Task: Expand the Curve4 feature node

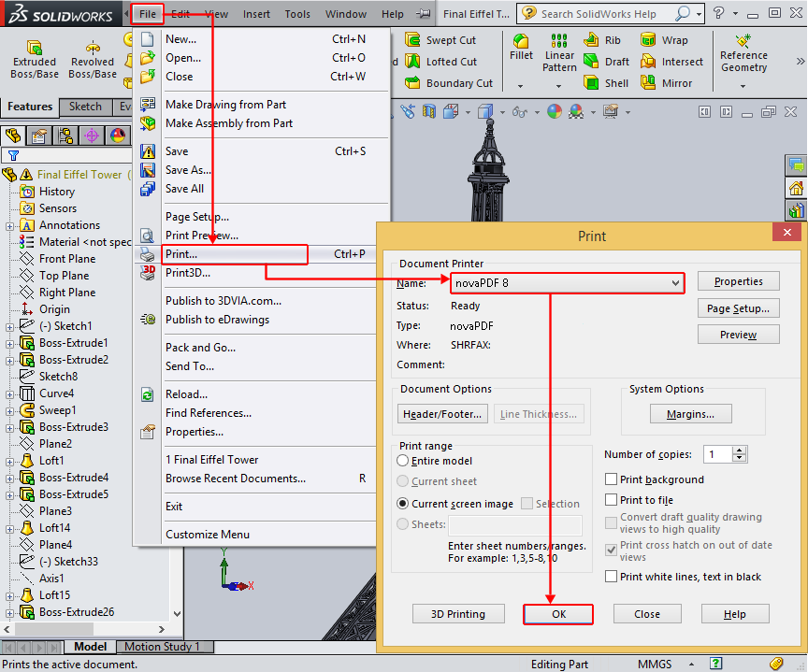Action: (x=9, y=394)
